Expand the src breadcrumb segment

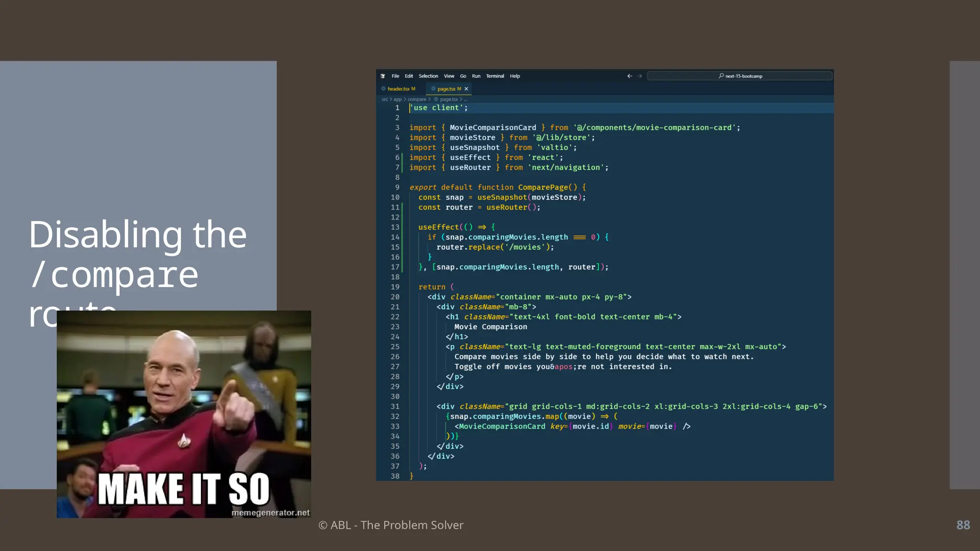(x=385, y=99)
